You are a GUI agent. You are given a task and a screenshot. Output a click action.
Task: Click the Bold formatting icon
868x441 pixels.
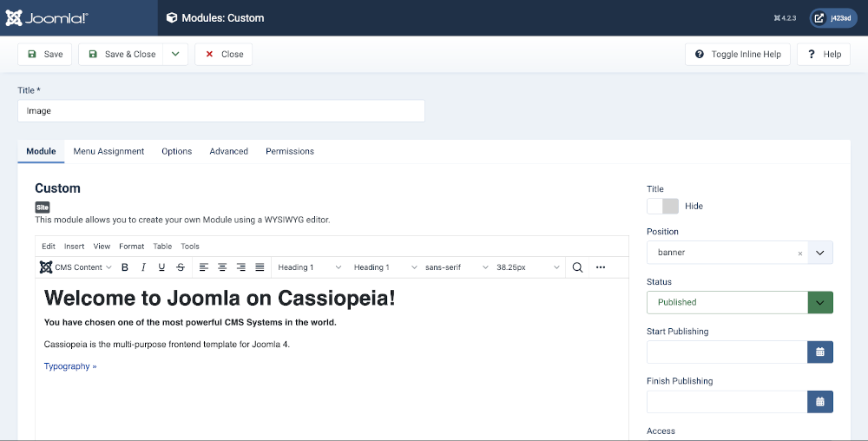pyautogui.click(x=125, y=267)
